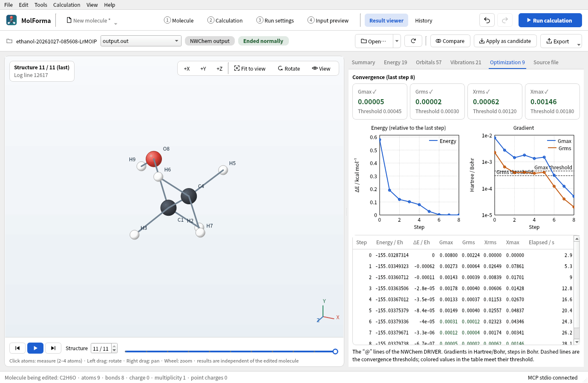This screenshot has height=383, width=588.
Task: Play the structure animation
Action: click(x=35, y=348)
